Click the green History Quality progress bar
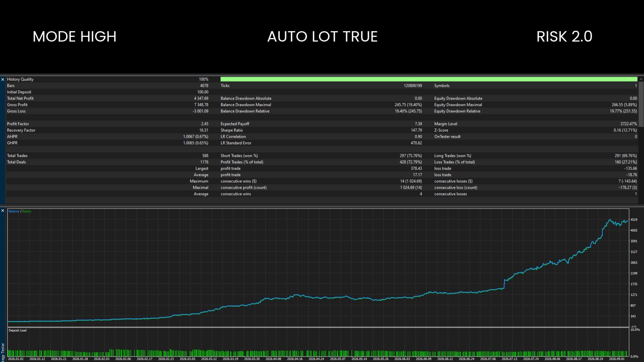Viewport: 644px width, 362px height. 429,79
